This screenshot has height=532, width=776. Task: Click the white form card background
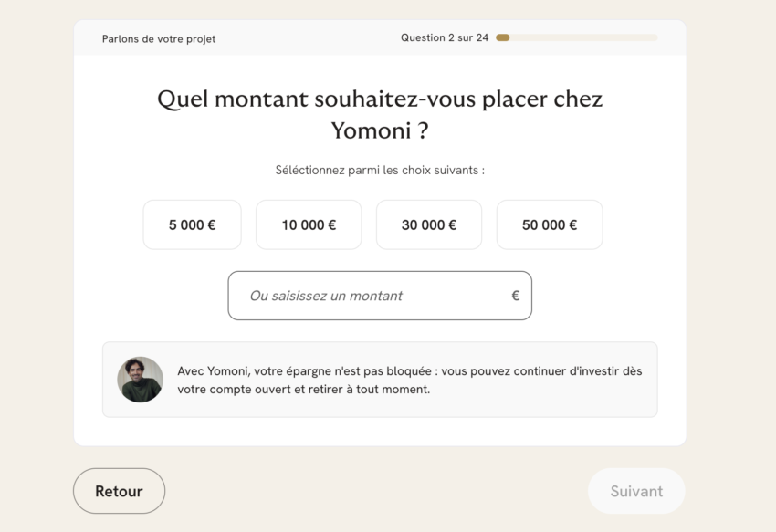(380, 429)
